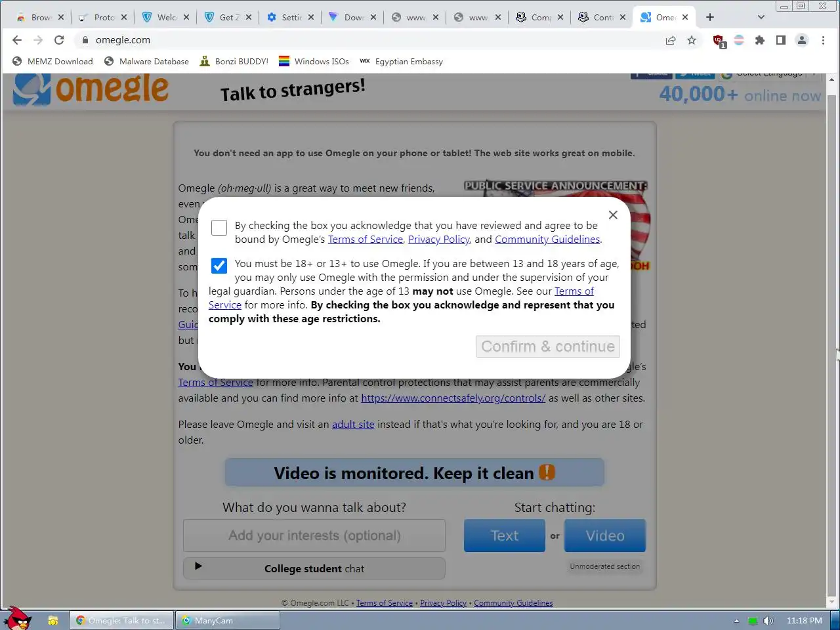Start a Text chat
The width and height of the screenshot is (840, 630).
[x=505, y=535]
